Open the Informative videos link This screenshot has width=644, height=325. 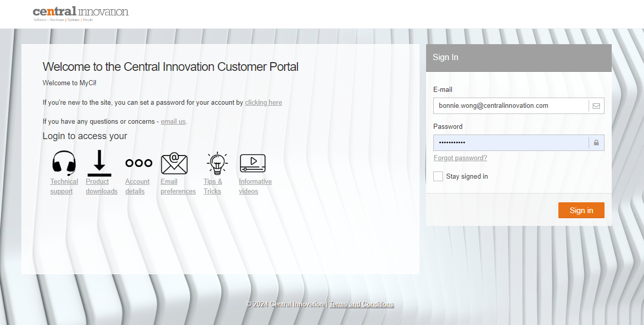coord(255,186)
